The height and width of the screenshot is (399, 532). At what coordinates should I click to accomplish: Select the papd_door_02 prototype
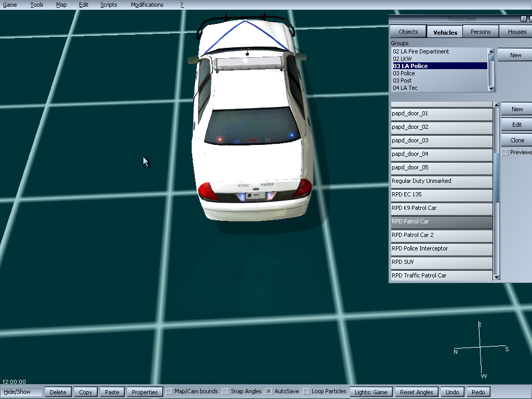point(442,127)
